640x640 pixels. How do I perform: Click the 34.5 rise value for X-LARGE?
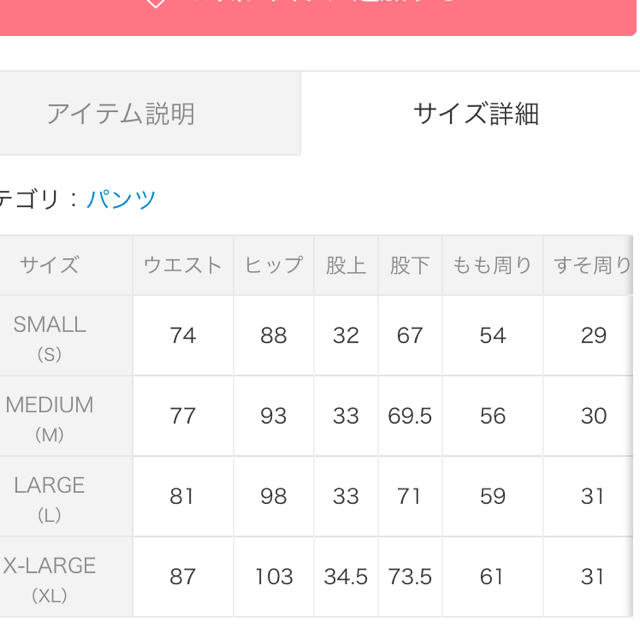(x=346, y=577)
